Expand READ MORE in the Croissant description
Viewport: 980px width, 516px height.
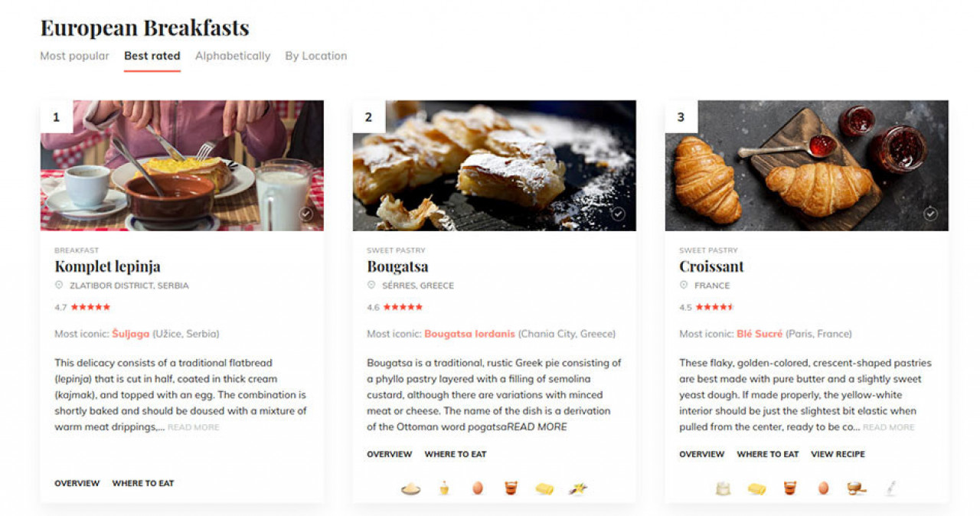tap(889, 427)
